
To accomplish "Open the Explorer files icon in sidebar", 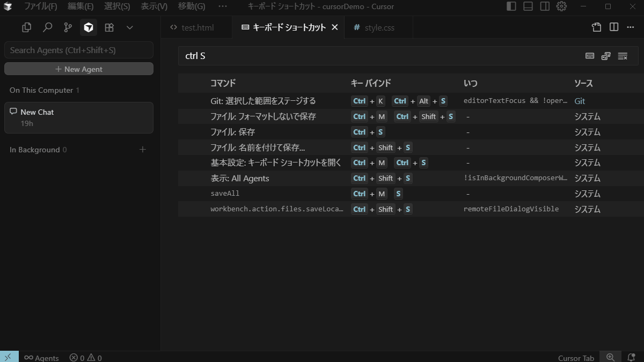I will point(26,27).
